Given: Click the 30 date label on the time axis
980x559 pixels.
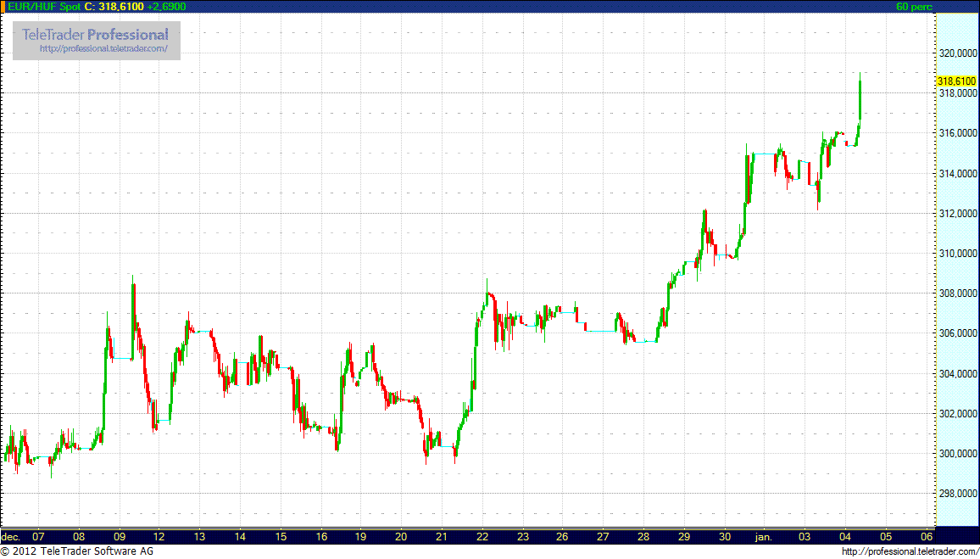Looking at the screenshot, I should click(724, 536).
